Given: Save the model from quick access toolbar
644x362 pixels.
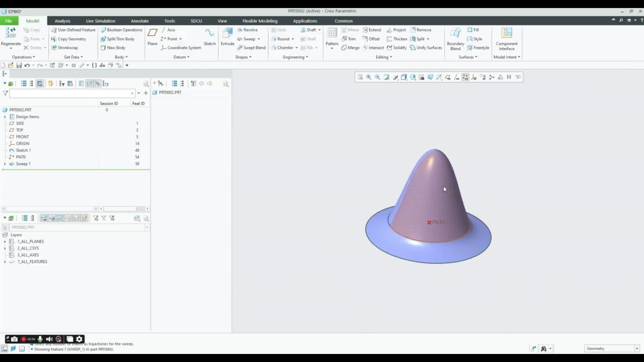Looking at the screenshot, I should tap(19, 65).
